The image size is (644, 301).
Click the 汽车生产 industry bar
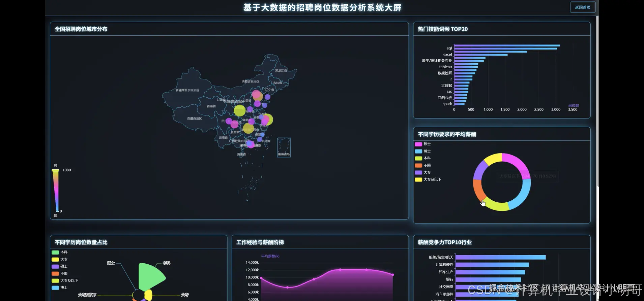click(490, 272)
